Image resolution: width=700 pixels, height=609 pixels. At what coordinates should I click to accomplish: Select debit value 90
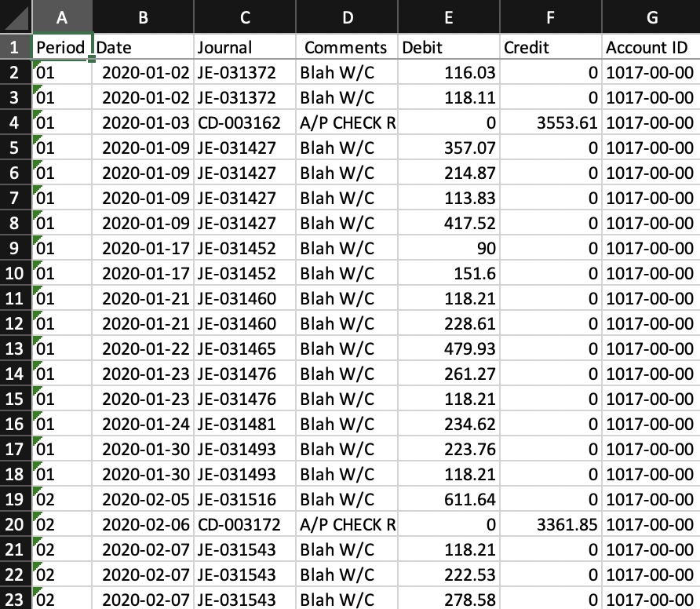click(x=449, y=248)
